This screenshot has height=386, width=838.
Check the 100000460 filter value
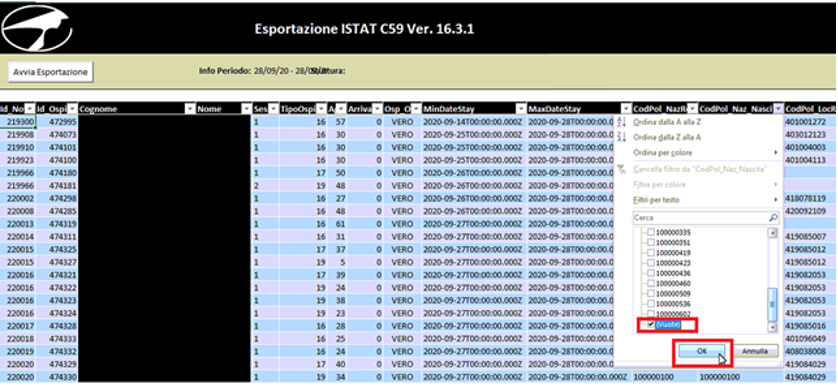coord(651,283)
